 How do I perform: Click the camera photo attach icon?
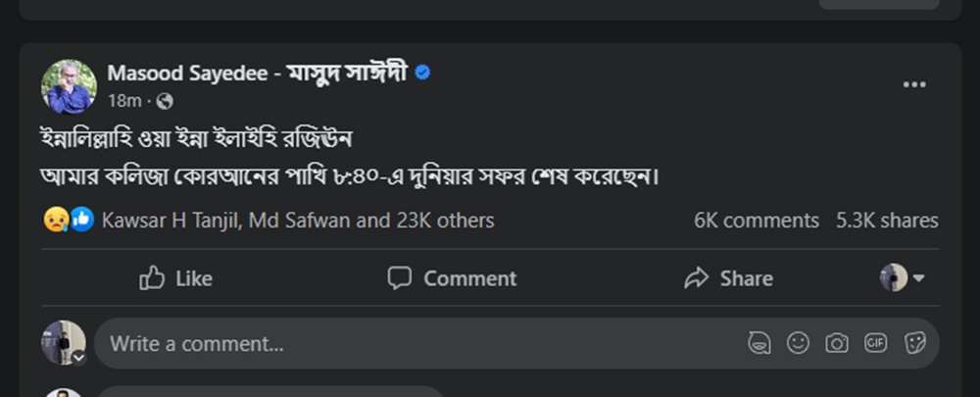[x=837, y=343]
